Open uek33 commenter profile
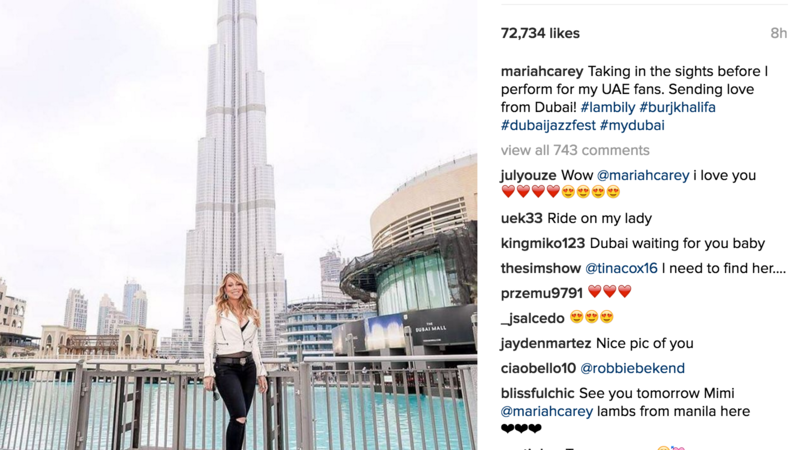 click(521, 218)
